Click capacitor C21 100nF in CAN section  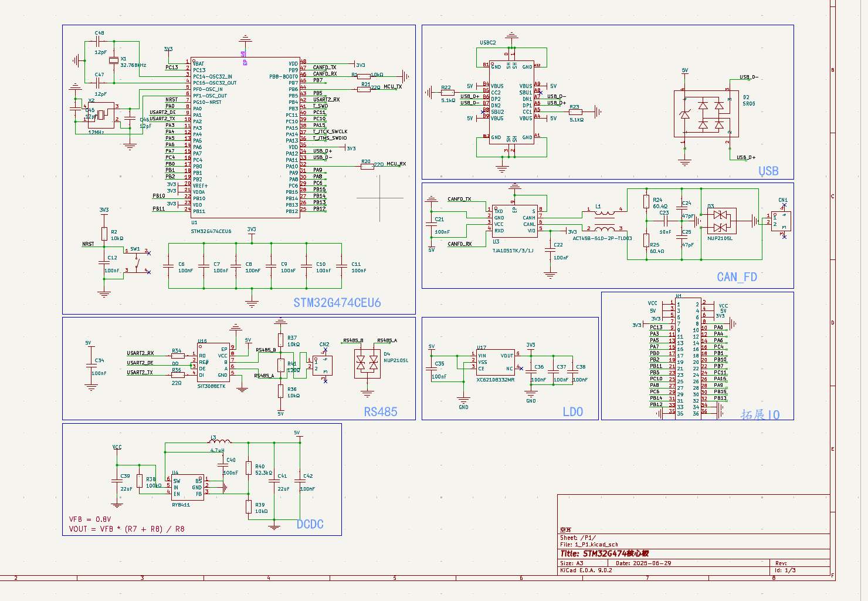click(432, 225)
